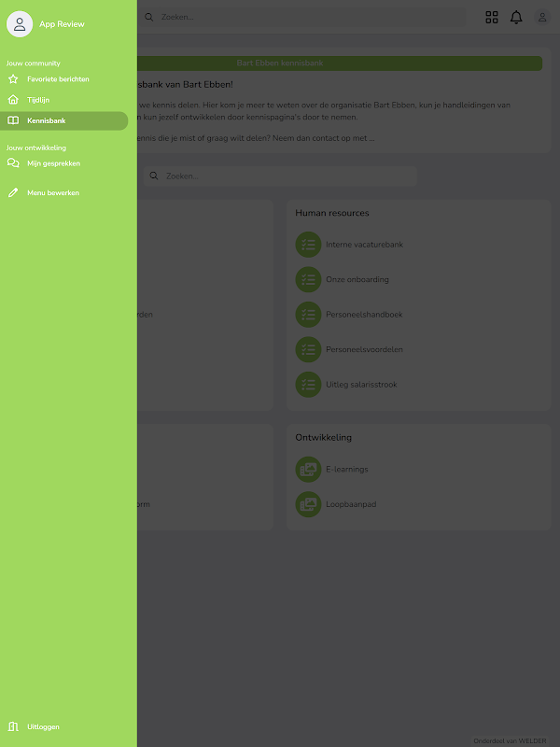Click the Ontwikkeling section heading
The height and width of the screenshot is (747, 560).
tap(323, 437)
